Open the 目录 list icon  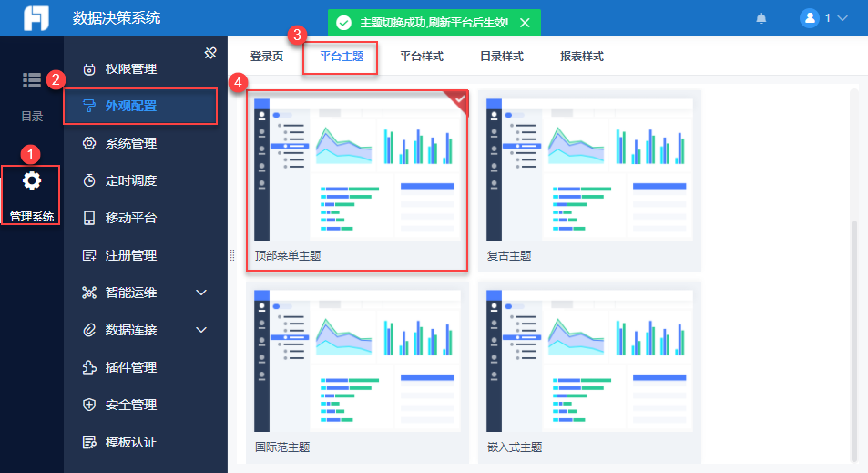32,80
